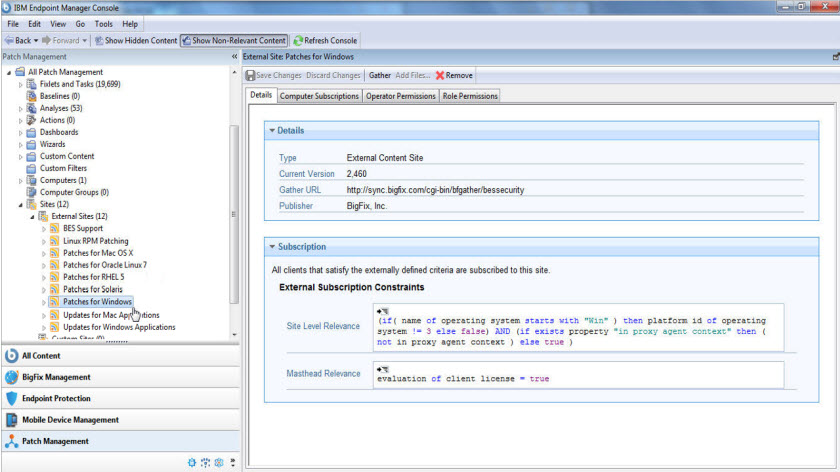Click the BigFix Management domain icon

pyautogui.click(x=12, y=377)
